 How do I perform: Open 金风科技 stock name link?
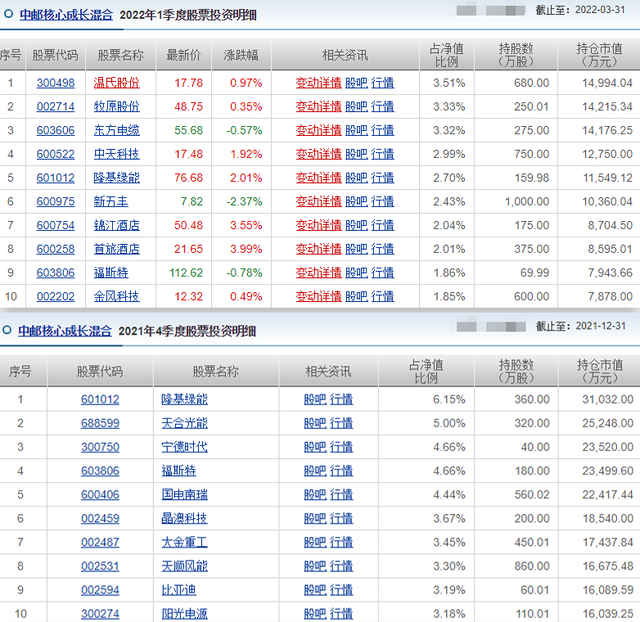117,296
